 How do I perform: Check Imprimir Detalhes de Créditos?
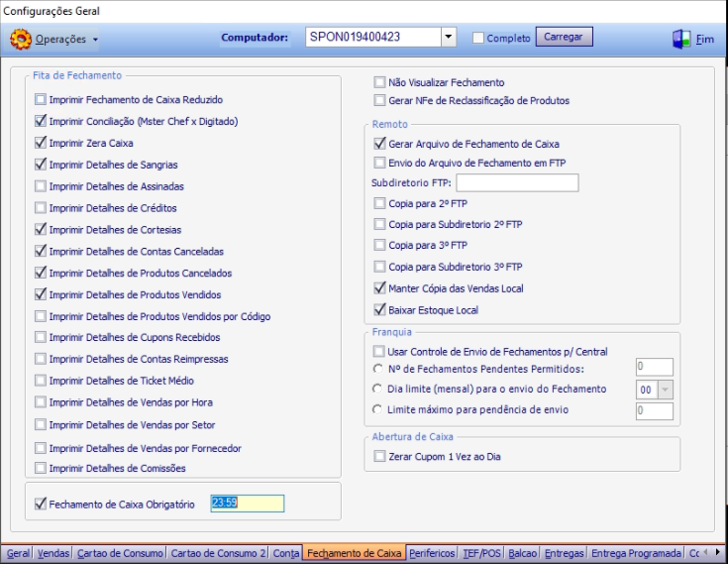point(41,208)
